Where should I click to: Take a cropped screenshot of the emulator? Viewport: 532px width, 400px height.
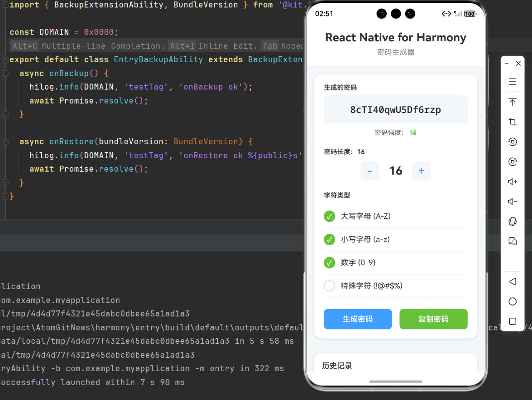tap(512, 122)
